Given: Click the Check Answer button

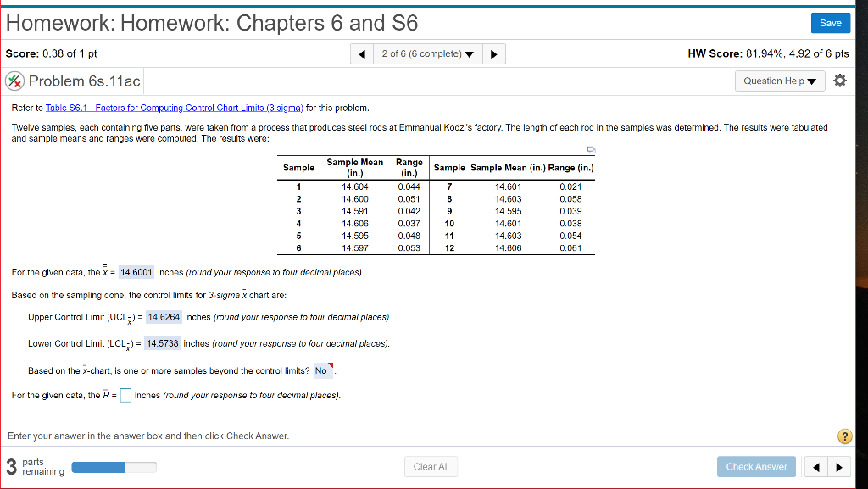Looking at the screenshot, I should (756, 467).
